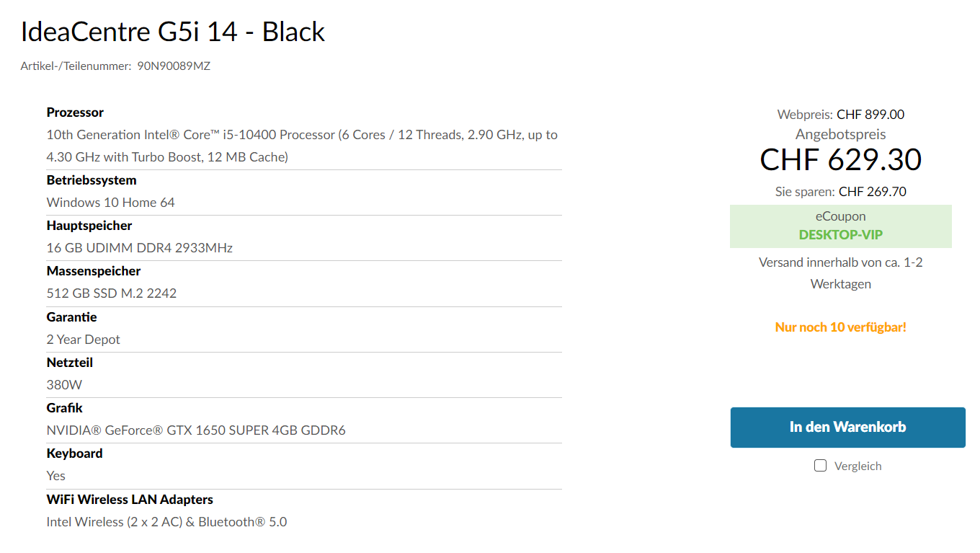This screenshot has width=980, height=553.
Task: Click the Windows 10 Home 64 value
Action: pos(110,203)
